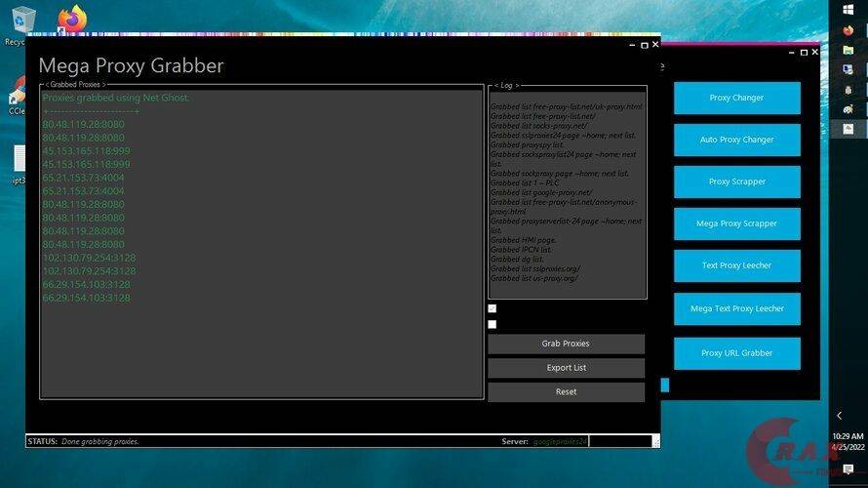Click log entry 'Grabbed list sslproxies.org/'
This screenshot has height=488, width=868.
tap(535, 268)
